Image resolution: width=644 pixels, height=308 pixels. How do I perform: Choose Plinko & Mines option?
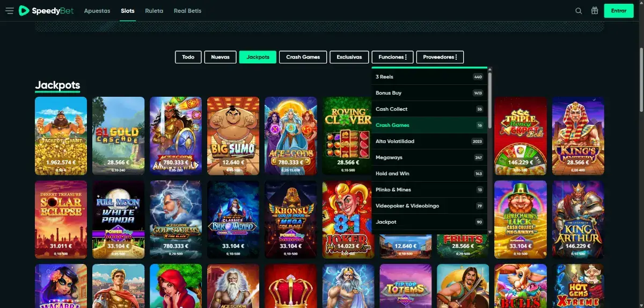pos(429,190)
